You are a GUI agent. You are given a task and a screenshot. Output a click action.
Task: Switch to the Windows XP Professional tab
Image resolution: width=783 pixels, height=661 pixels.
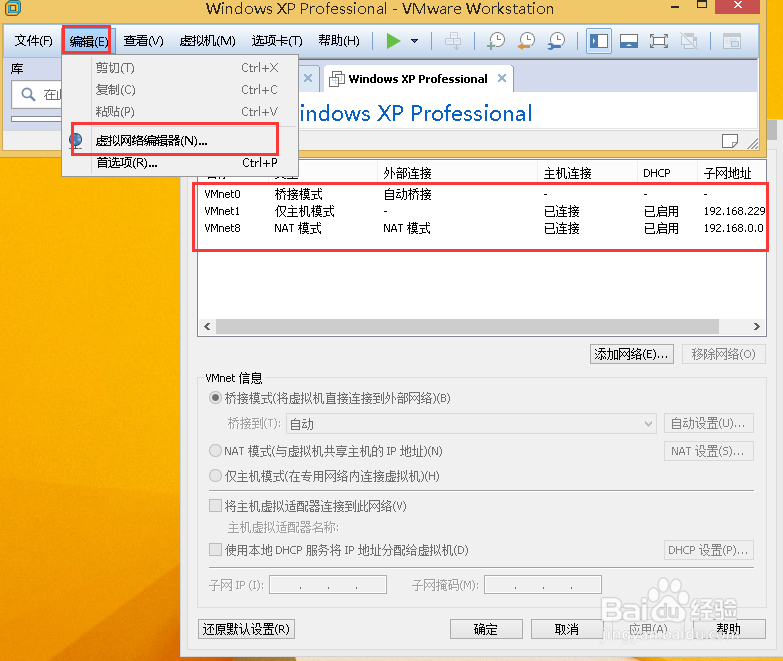(418, 79)
